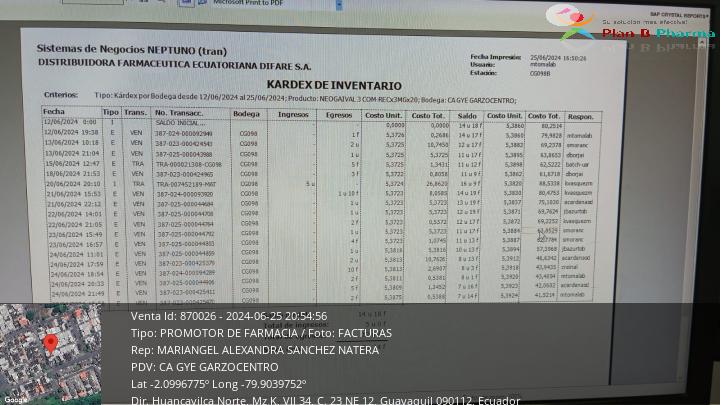Click the red location pin on the map
The image size is (720, 405).
pos(51,344)
